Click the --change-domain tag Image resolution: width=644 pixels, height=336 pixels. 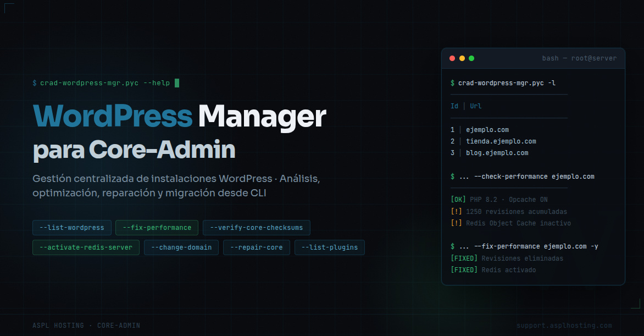181,247
